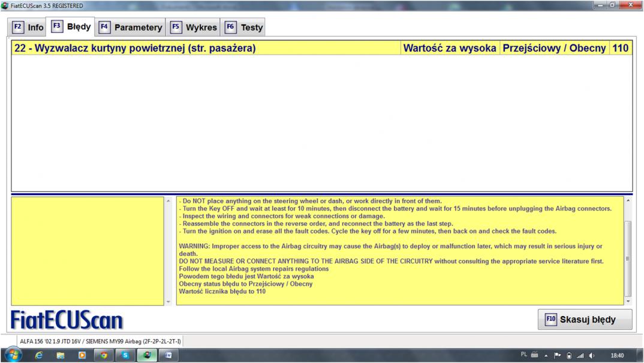Click the FiatECUScan logo
This screenshot has height=363, width=644.
[67, 320]
